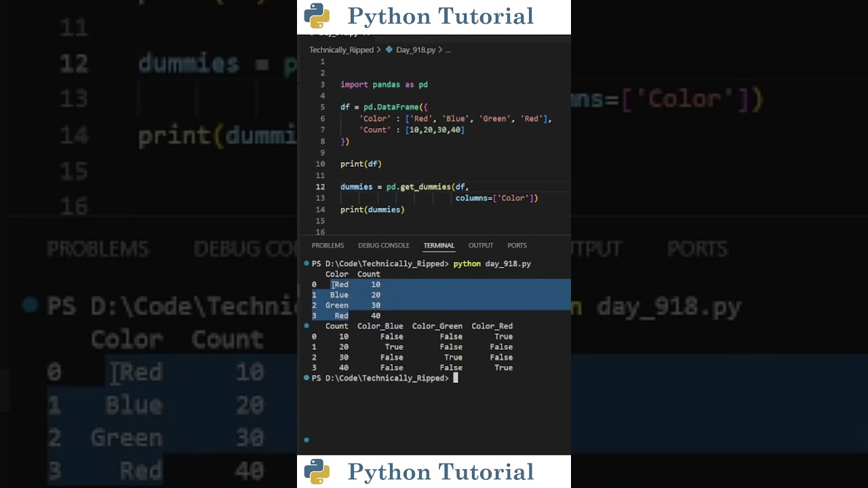Click 'df = pd.DataFrame({' on line 5
868x488 pixels.
tap(384, 107)
